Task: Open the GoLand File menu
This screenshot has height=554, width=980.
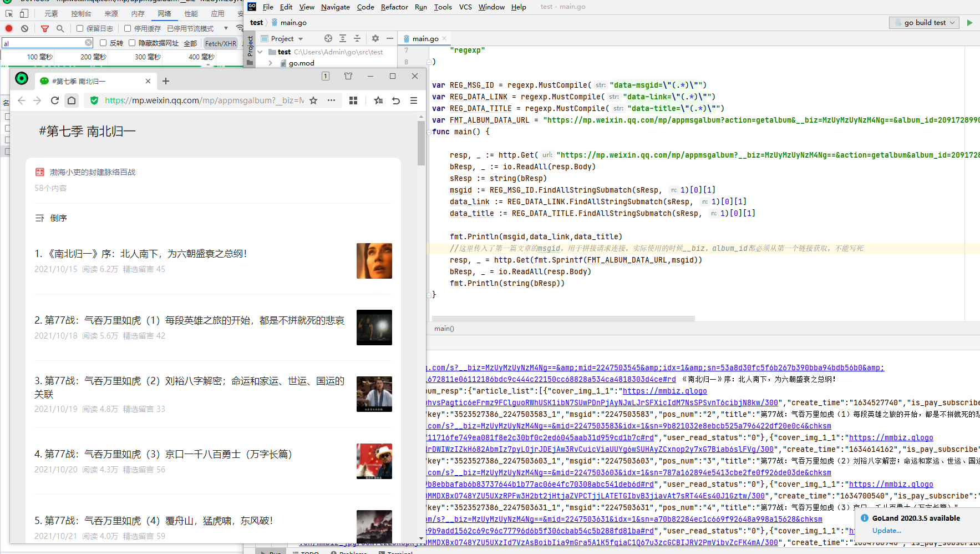Action: pyautogui.click(x=268, y=7)
